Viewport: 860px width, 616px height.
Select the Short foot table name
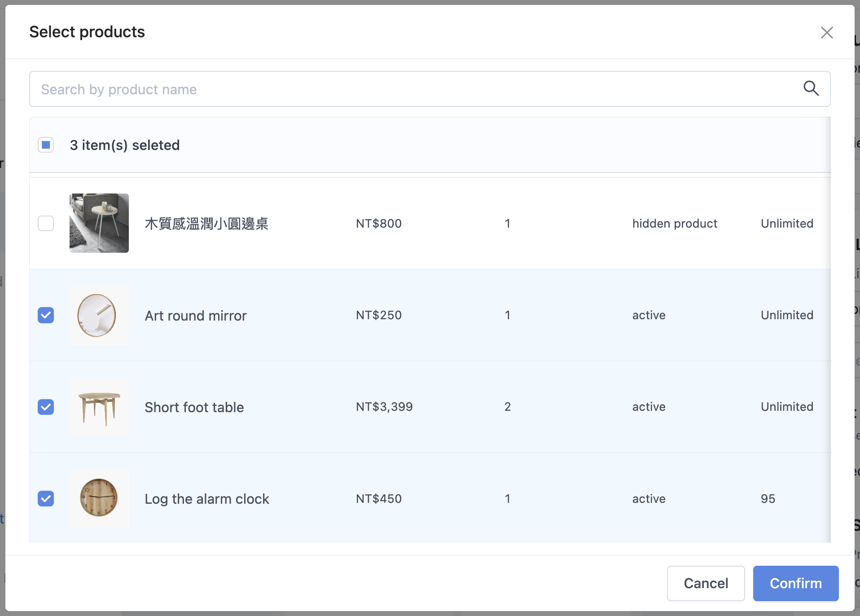194,407
